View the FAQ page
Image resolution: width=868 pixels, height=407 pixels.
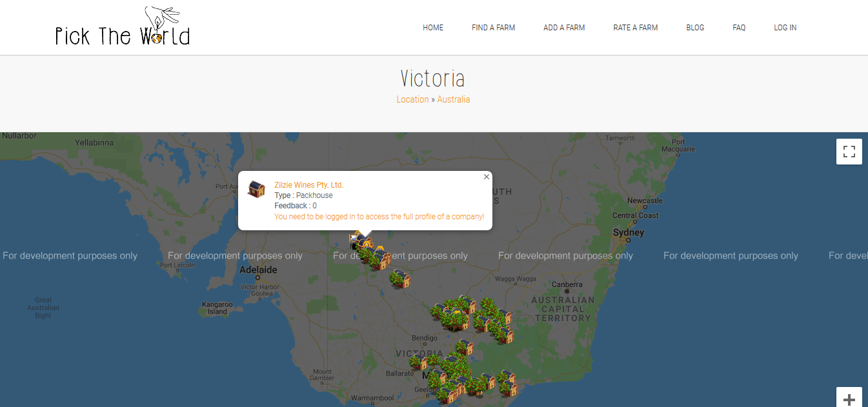(739, 28)
